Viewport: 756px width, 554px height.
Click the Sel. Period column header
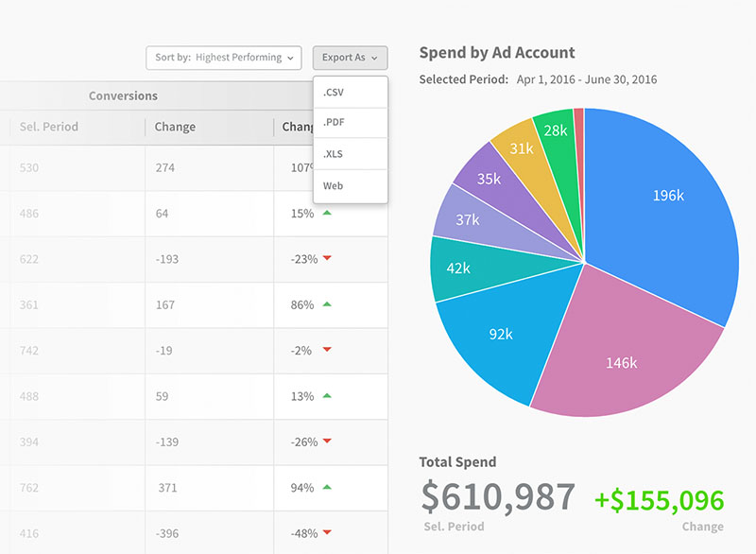coord(48,127)
